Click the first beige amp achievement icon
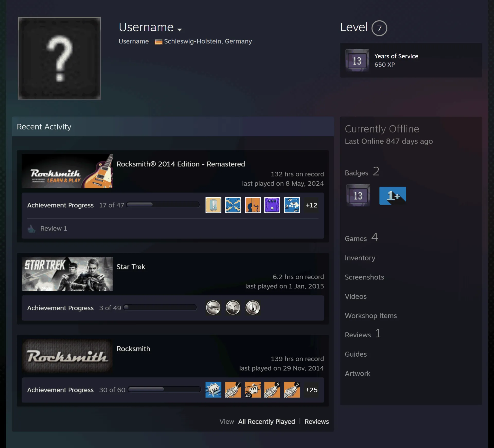The height and width of the screenshot is (448, 494). [x=213, y=205]
